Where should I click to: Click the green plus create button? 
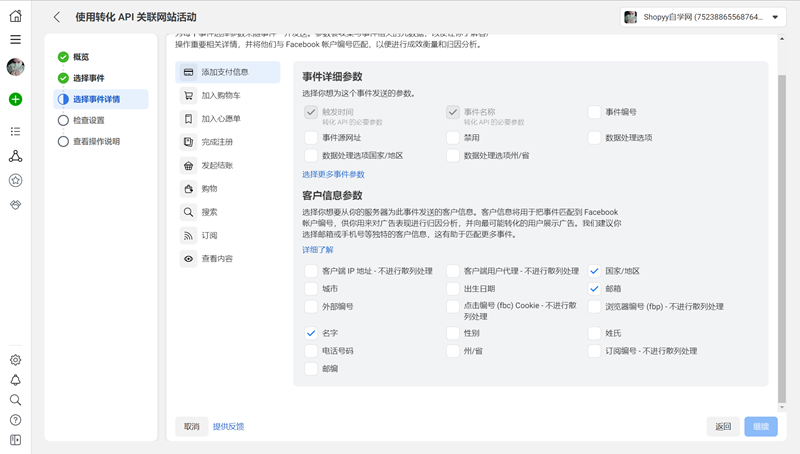point(15,99)
